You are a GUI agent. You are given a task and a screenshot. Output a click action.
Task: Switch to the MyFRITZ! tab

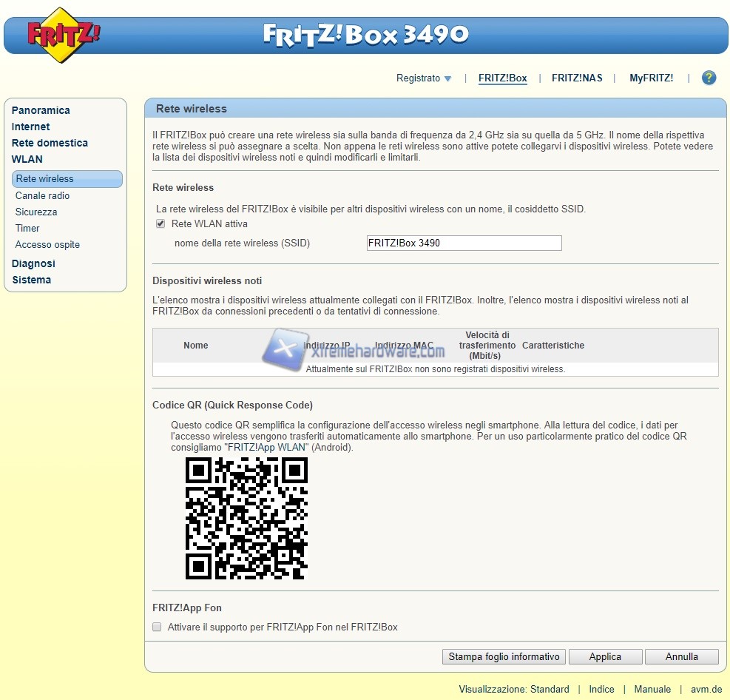(651, 78)
